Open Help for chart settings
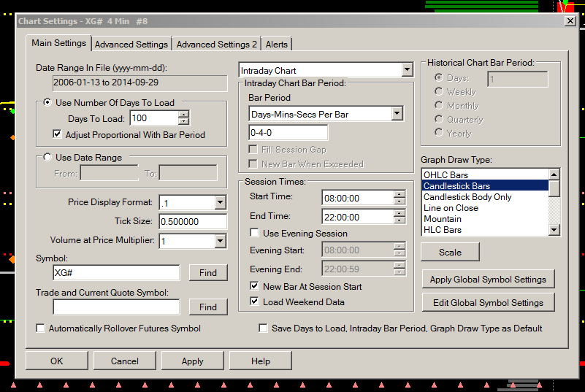585x392 pixels. coord(261,361)
